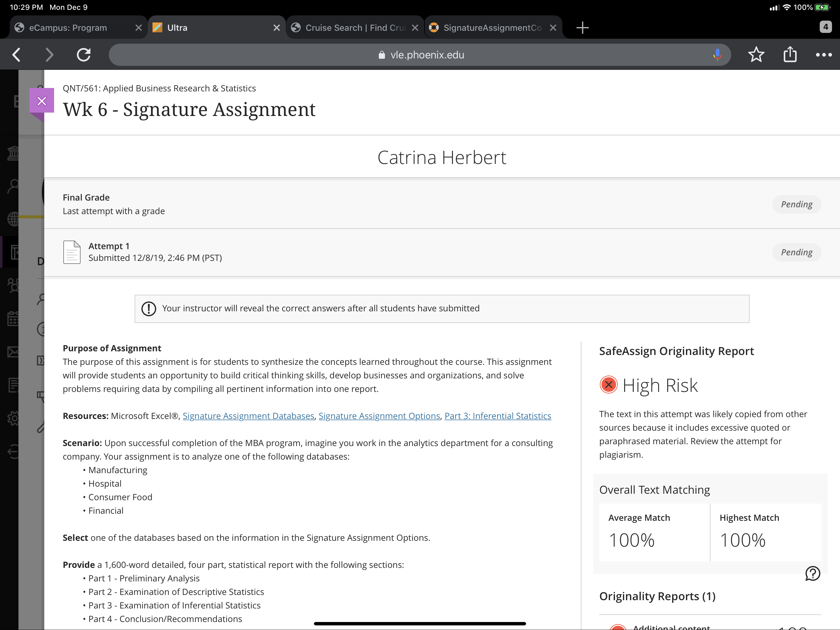840x630 pixels.
Task: Click the Overall Text Matching heading
Action: click(x=654, y=490)
